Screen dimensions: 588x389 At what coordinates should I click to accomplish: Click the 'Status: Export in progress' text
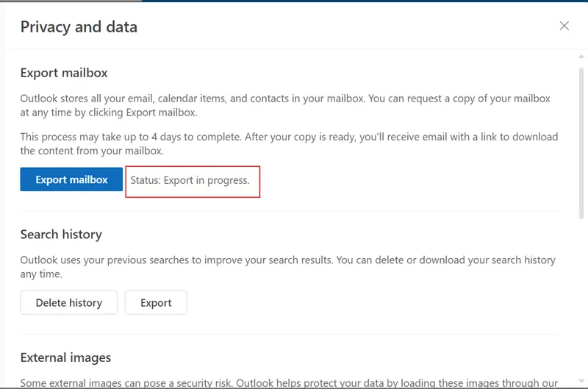pyautogui.click(x=190, y=180)
